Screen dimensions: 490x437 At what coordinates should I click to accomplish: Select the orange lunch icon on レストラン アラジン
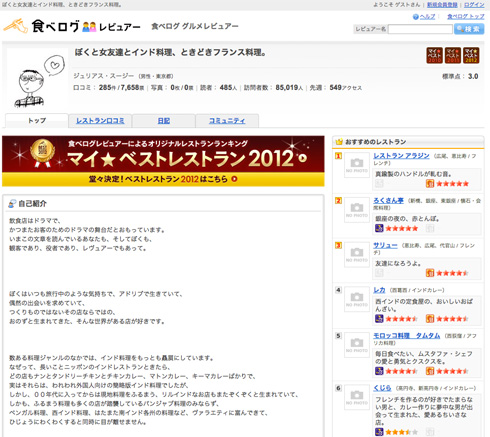point(430,184)
